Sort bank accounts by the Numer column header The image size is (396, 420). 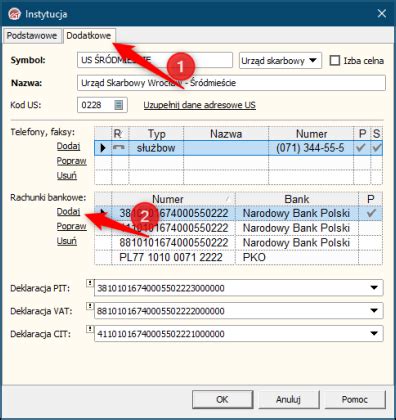pyautogui.click(x=173, y=199)
